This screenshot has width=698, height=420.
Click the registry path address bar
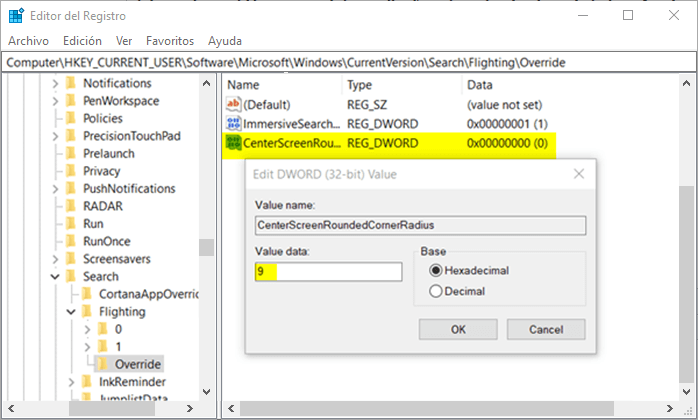point(349,62)
